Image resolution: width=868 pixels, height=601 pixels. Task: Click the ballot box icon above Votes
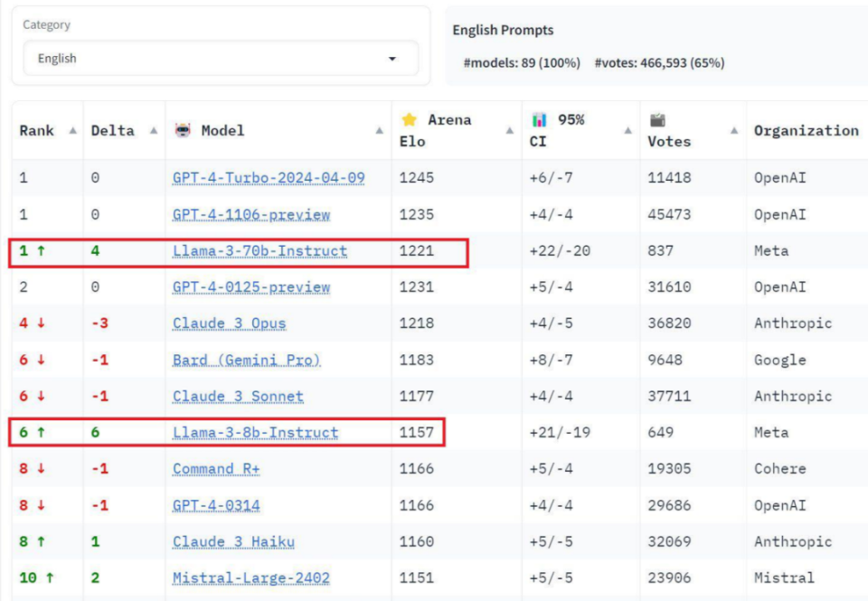pyautogui.click(x=657, y=119)
